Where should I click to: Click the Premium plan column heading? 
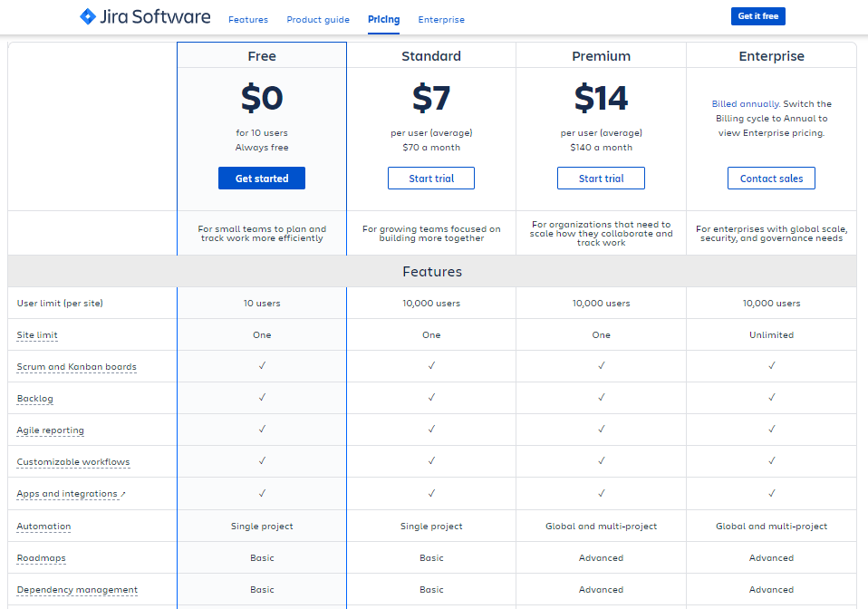pyautogui.click(x=602, y=56)
